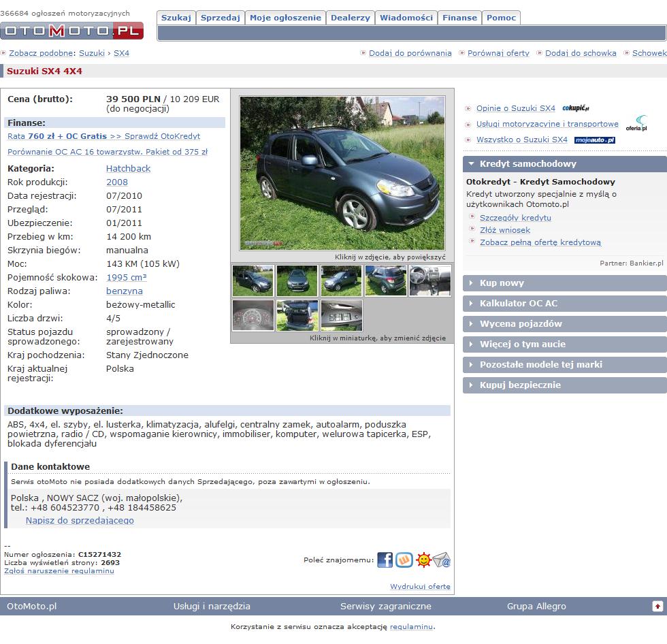Expand the Kupuj bezpiecznie section
Viewport: 667px width, 644px height.
click(x=565, y=385)
